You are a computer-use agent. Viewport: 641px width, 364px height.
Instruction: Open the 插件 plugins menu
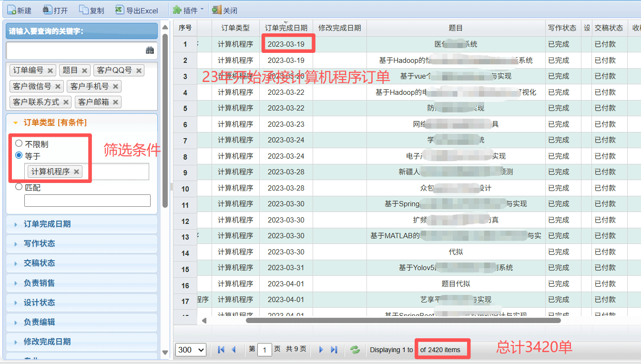pos(188,10)
